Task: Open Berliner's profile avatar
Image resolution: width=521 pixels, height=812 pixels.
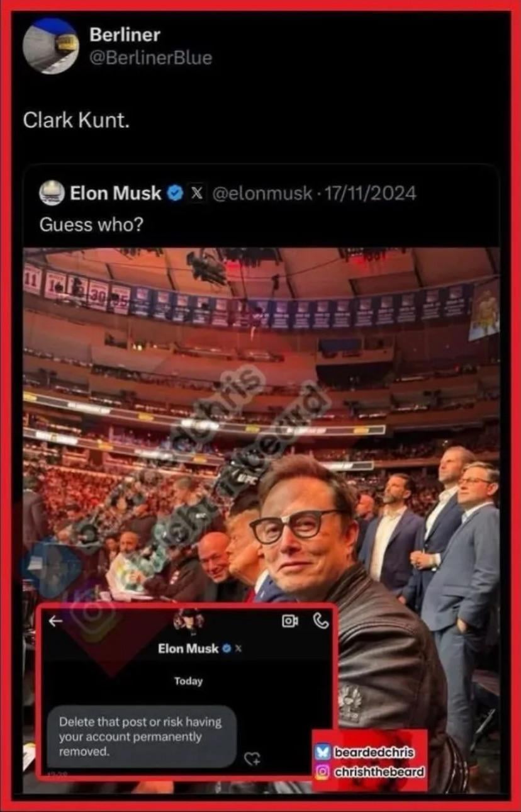Action: [51, 45]
